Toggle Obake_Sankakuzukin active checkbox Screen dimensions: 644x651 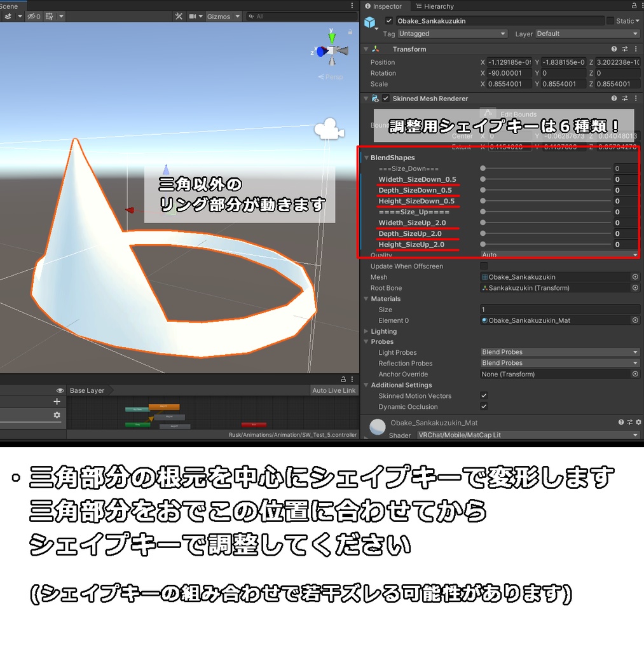388,21
